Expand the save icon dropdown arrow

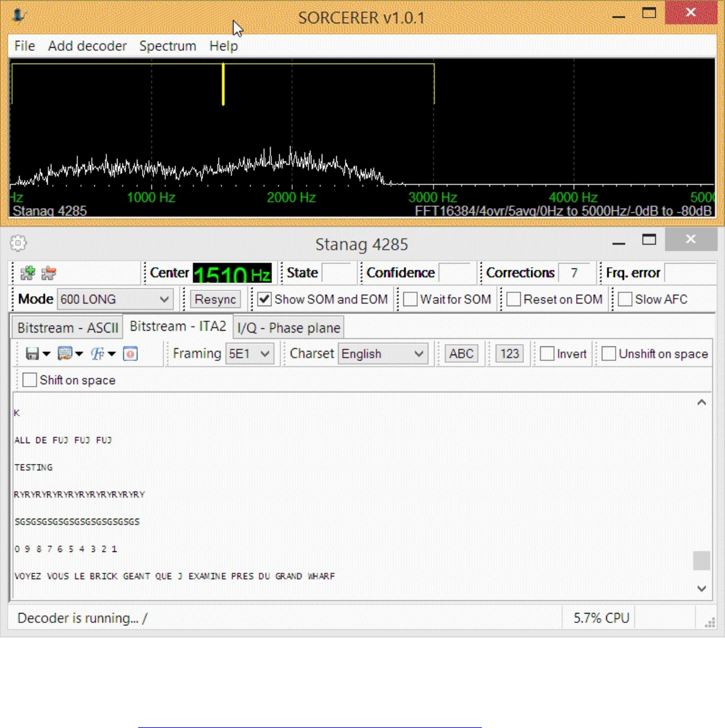click(46, 354)
